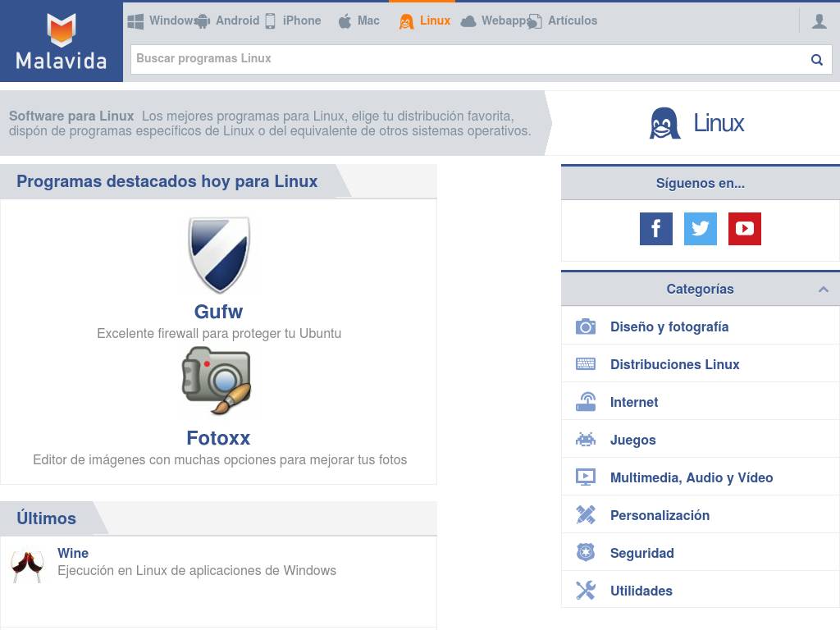This screenshot has width=840, height=630.
Task: Open the Fotoxx program title link
Action: click(218, 438)
